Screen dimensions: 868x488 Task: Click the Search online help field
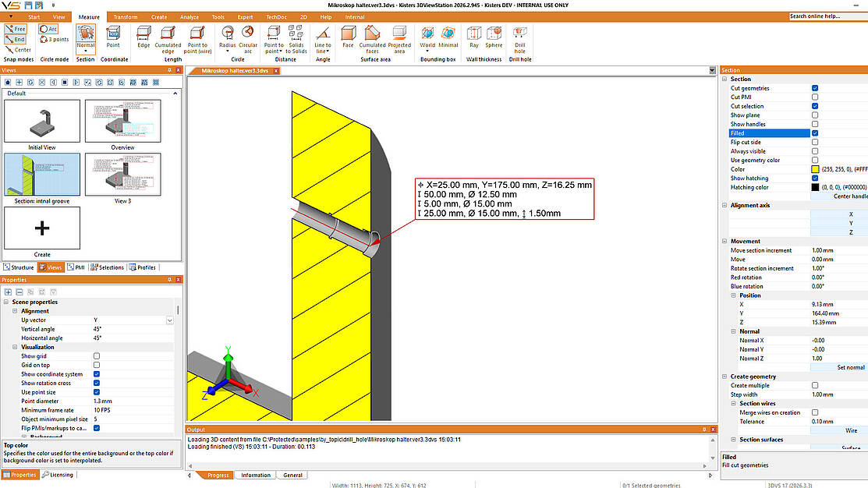[x=828, y=16]
